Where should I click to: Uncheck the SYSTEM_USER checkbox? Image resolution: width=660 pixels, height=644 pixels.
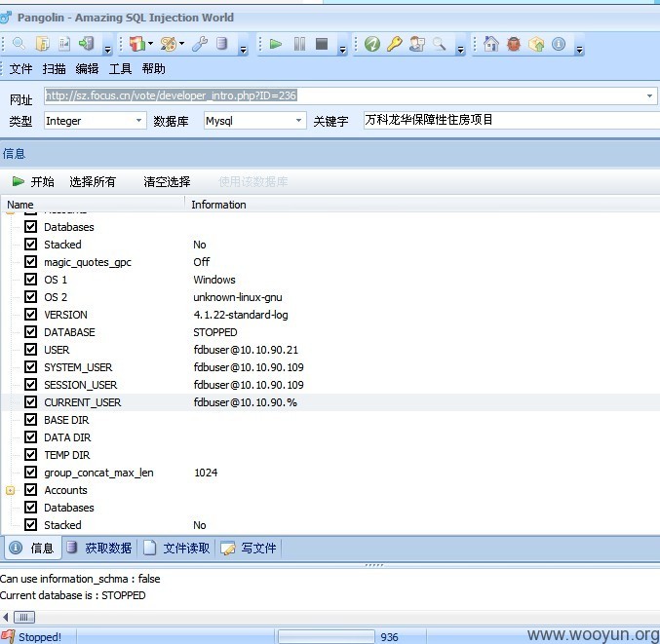pyautogui.click(x=30, y=366)
